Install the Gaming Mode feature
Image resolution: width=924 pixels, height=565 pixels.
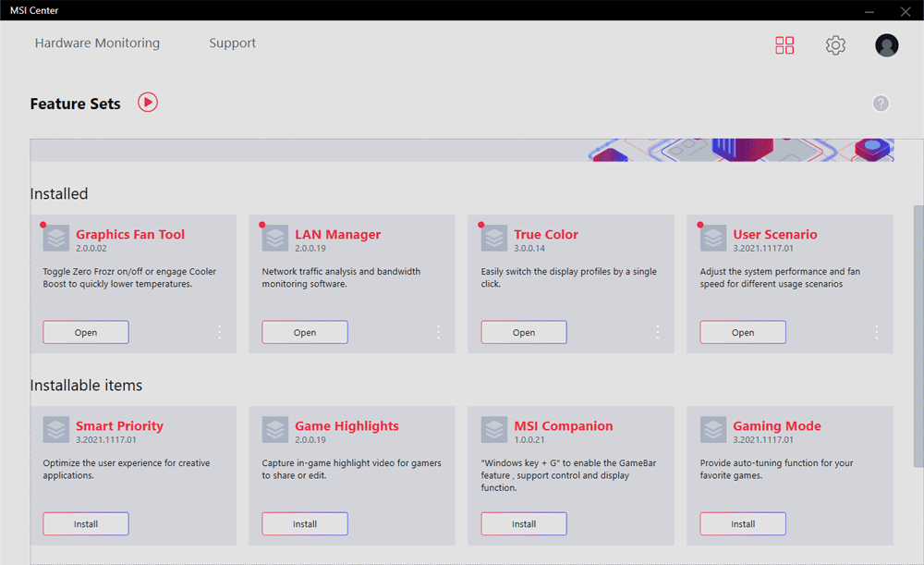pos(743,523)
